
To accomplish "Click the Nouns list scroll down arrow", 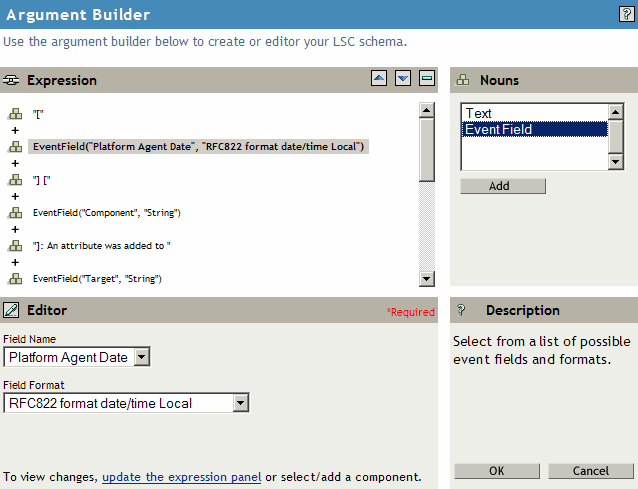I will point(616,161).
